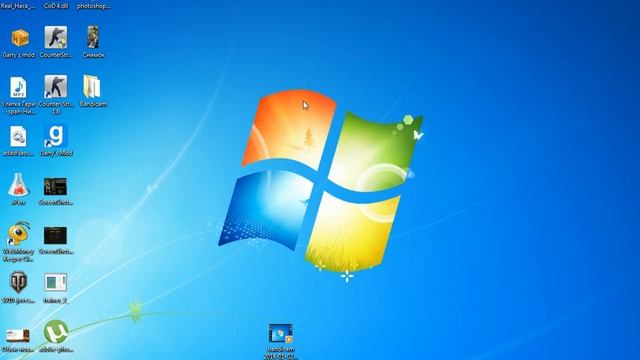Click the Real_Hack_ file label
The width and height of the screenshot is (640, 360).
pos(18,6)
